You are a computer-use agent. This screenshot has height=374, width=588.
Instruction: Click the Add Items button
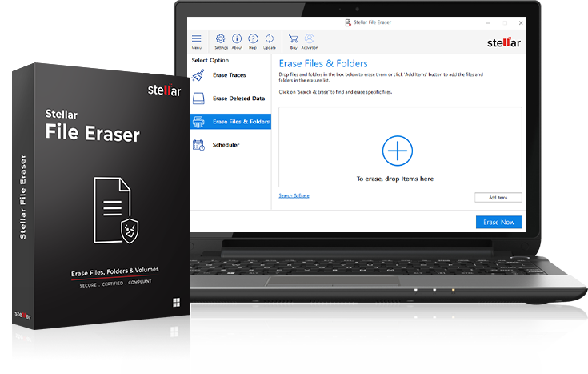(498, 197)
